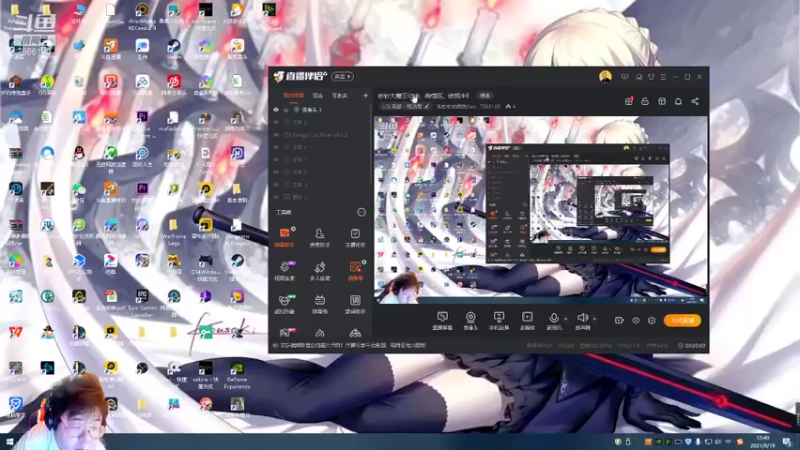Click the share icon above the preview
800x450 pixels.
pyautogui.click(x=695, y=101)
